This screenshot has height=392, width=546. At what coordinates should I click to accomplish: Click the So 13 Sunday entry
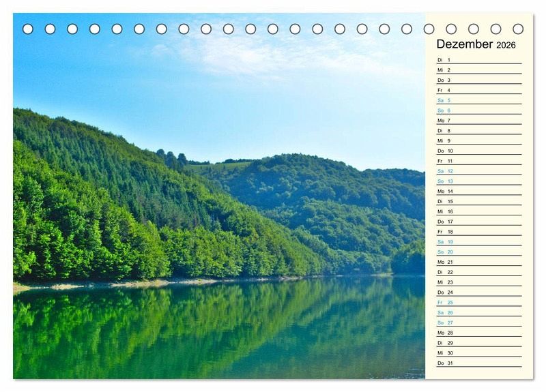(x=478, y=181)
